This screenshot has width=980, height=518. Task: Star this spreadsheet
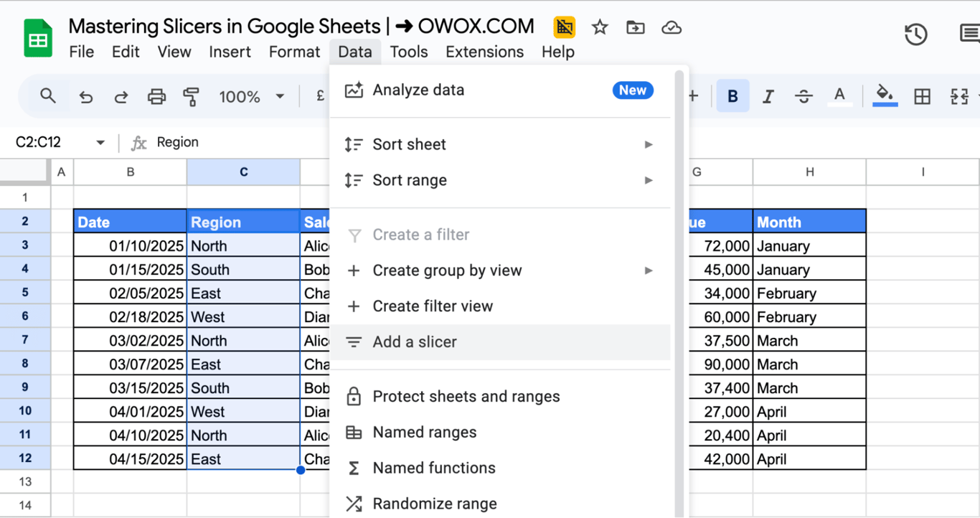pos(600,27)
